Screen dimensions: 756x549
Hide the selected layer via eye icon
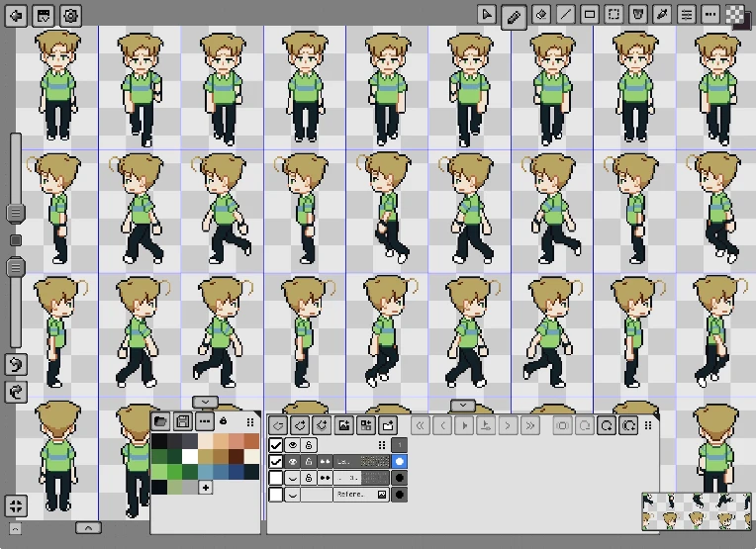(x=292, y=461)
